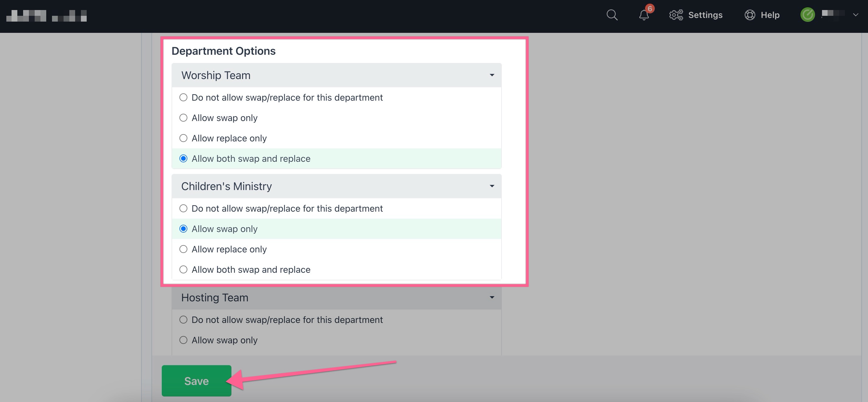The width and height of the screenshot is (868, 402).
Task: Click the green profile avatar icon
Action: tap(807, 15)
